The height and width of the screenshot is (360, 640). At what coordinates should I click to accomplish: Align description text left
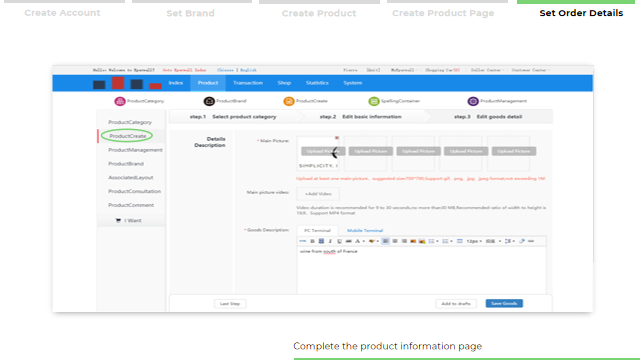pos(385,241)
